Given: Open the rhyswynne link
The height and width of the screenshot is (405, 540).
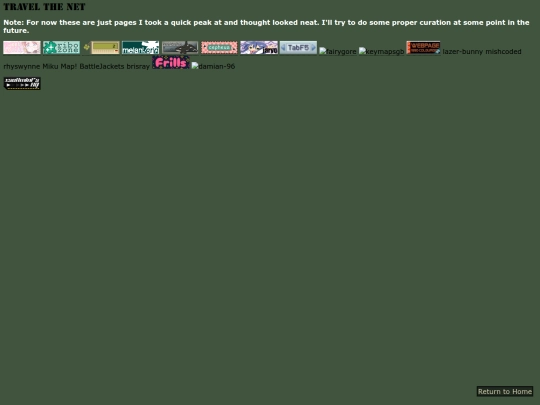Looking at the screenshot, I should 22,66.
